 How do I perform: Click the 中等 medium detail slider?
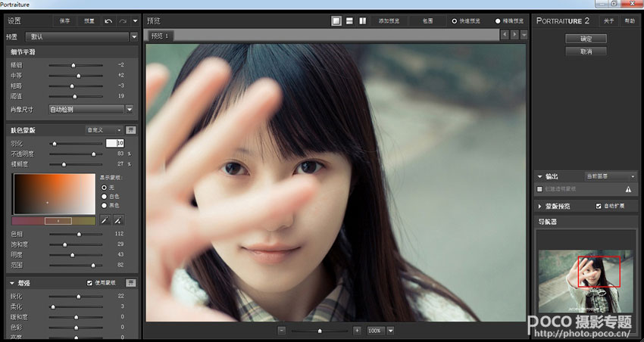tap(76, 76)
